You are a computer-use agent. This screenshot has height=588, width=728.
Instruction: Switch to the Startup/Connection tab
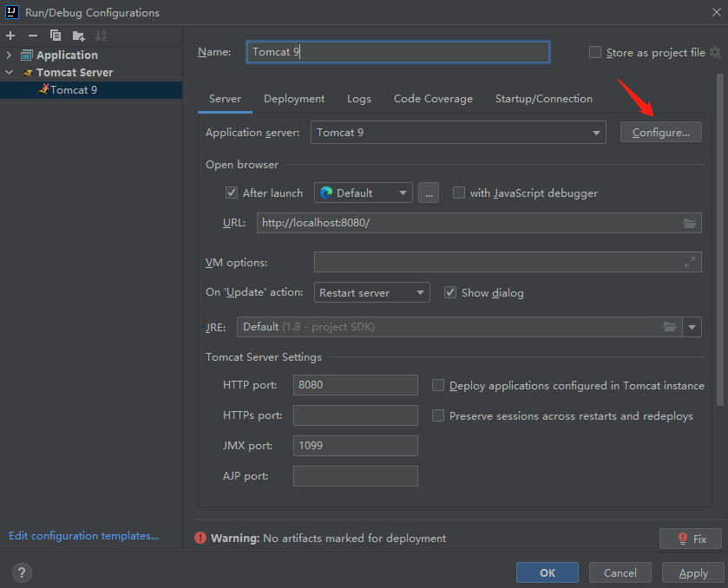pyautogui.click(x=544, y=99)
